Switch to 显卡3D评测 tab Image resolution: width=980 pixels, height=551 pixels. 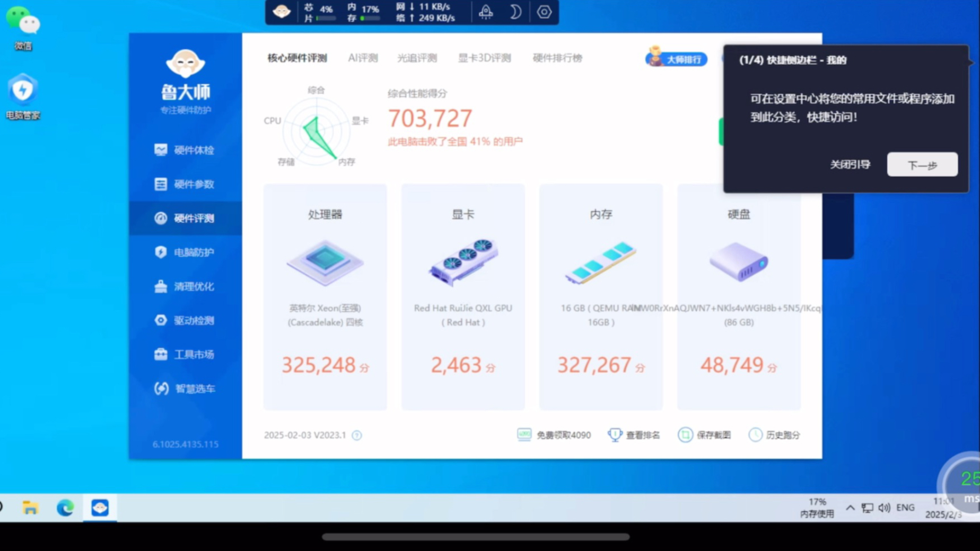[484, 58]
